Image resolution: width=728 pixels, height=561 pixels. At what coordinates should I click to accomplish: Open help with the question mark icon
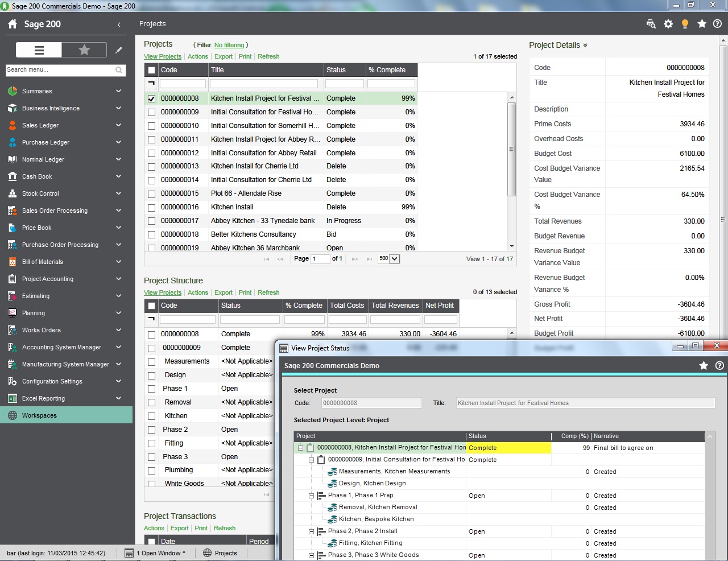(x=718, y=24)
